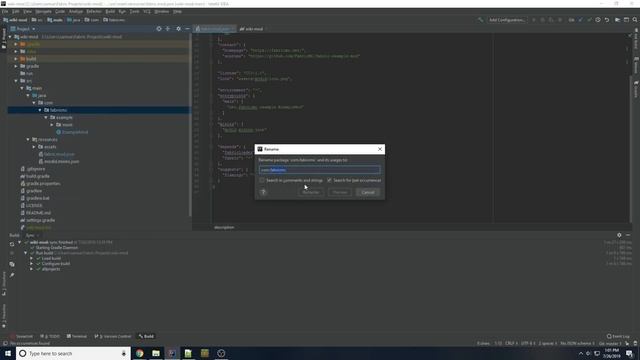Click the Windows taskbar search box
This screenshot has width=640, height=360.
73,353
